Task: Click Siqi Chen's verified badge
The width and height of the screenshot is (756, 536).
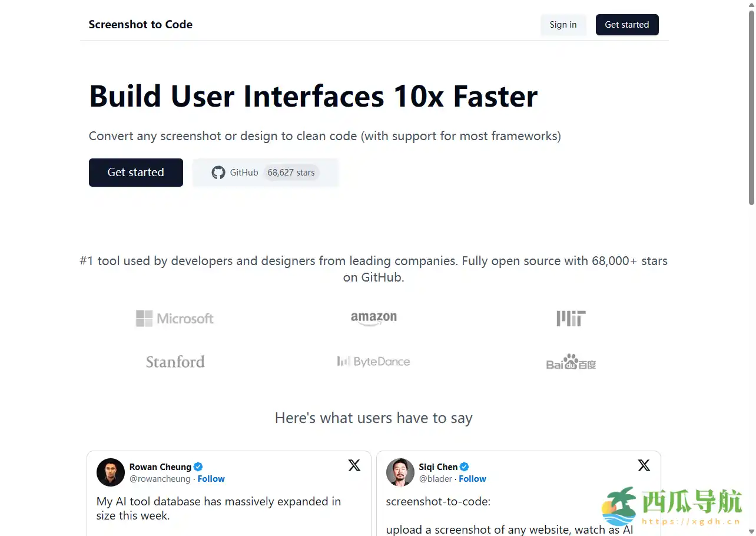Action: [x=465, y=467]
